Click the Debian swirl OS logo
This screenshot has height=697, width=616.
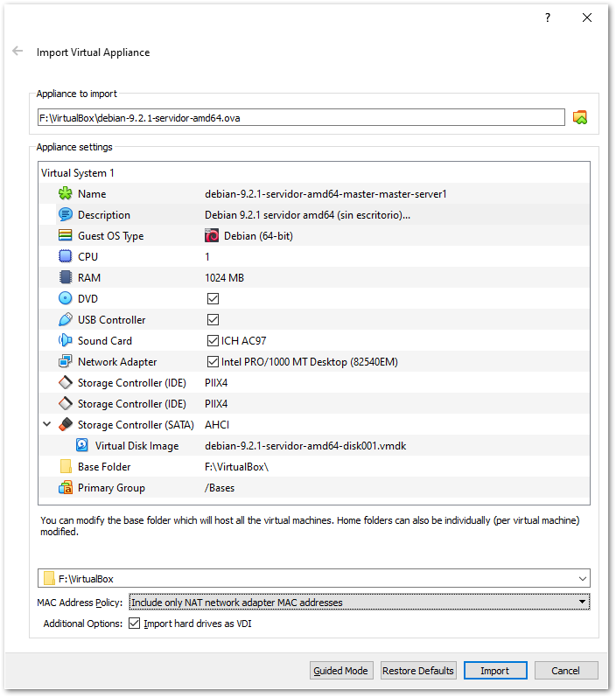pyautogui.click(x=212, y=235)
